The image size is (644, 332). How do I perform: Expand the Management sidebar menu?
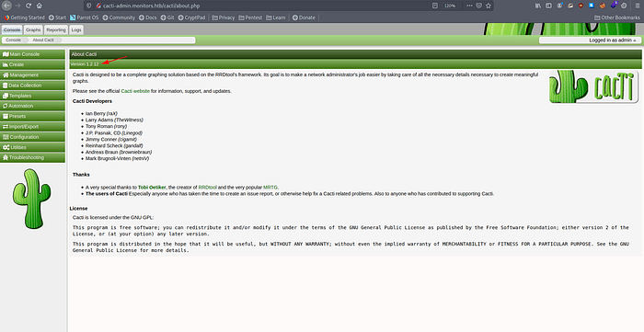(x=32, y=75)
